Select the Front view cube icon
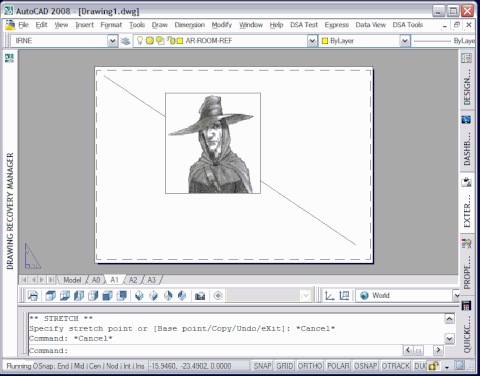The image size is (480, 376). 107,296
